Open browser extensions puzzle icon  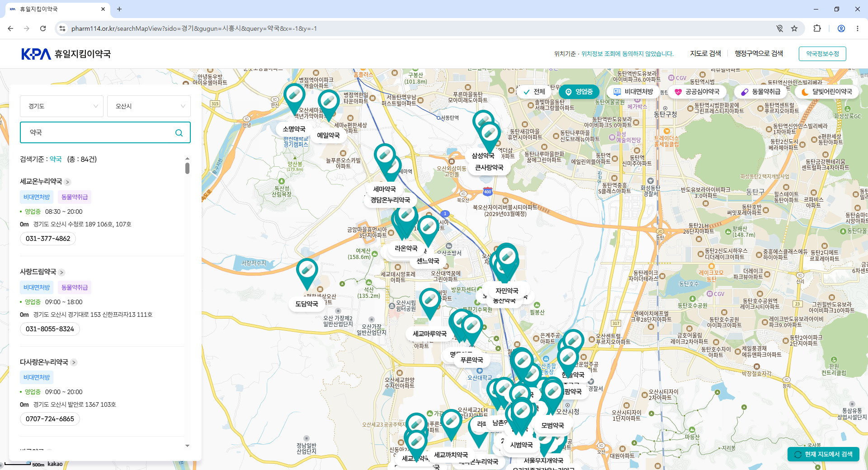click(817, 28)
